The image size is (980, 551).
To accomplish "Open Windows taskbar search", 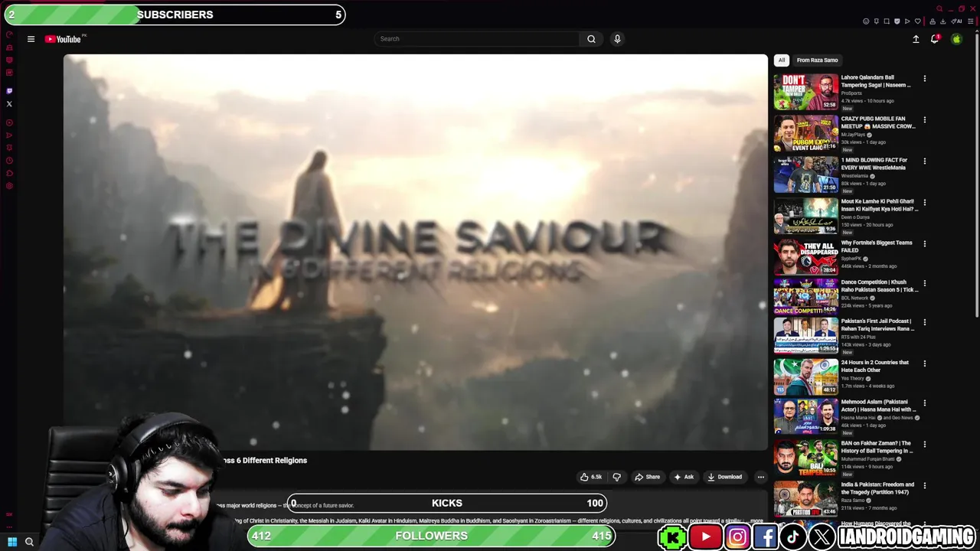I will 29,542.
